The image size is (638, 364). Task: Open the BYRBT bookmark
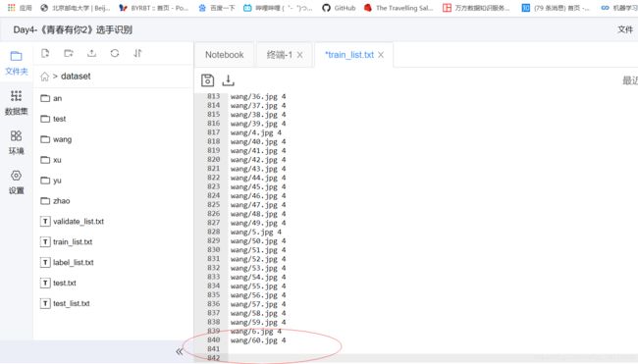tap(154, 8)
